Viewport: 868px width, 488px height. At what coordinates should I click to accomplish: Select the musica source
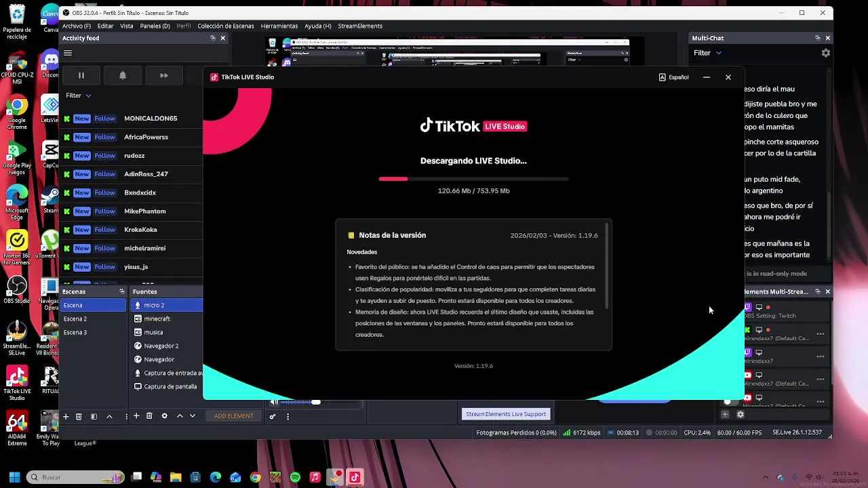(167, 332)
